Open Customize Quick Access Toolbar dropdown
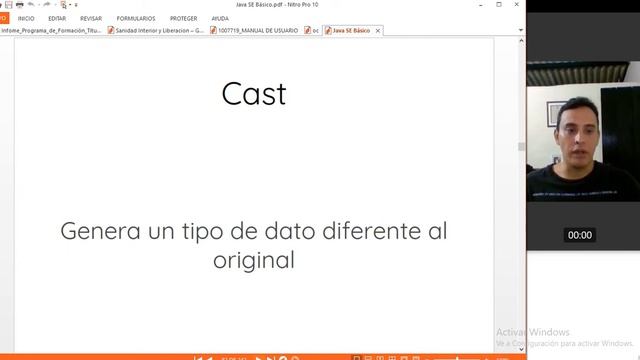640x360 pixels. 76,5
